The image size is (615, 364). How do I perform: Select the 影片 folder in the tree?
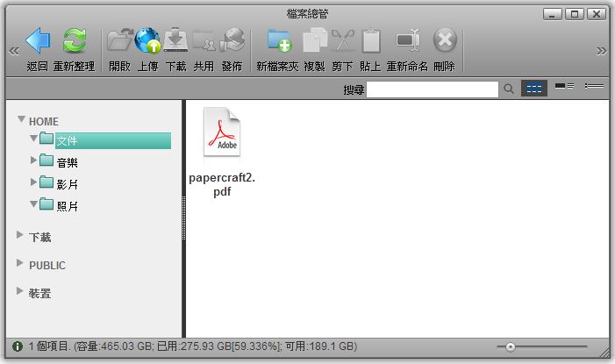pos(68,184)
